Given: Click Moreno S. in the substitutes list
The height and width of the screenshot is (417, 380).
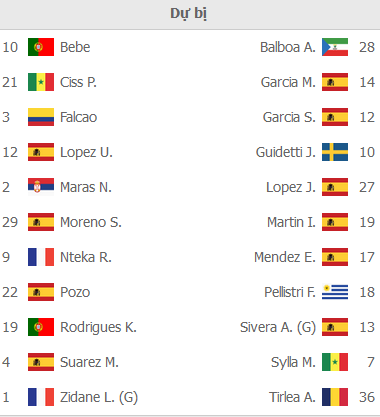Looking at the screenshot, I should 91,222.
